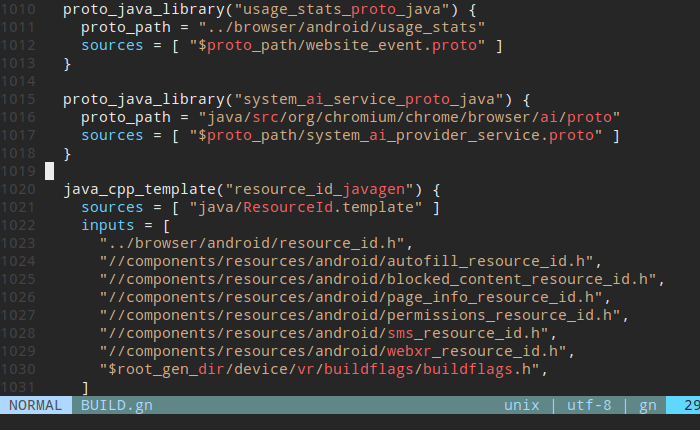Click the NORMAL mode indicator in statusline

[x=35, y=405]
